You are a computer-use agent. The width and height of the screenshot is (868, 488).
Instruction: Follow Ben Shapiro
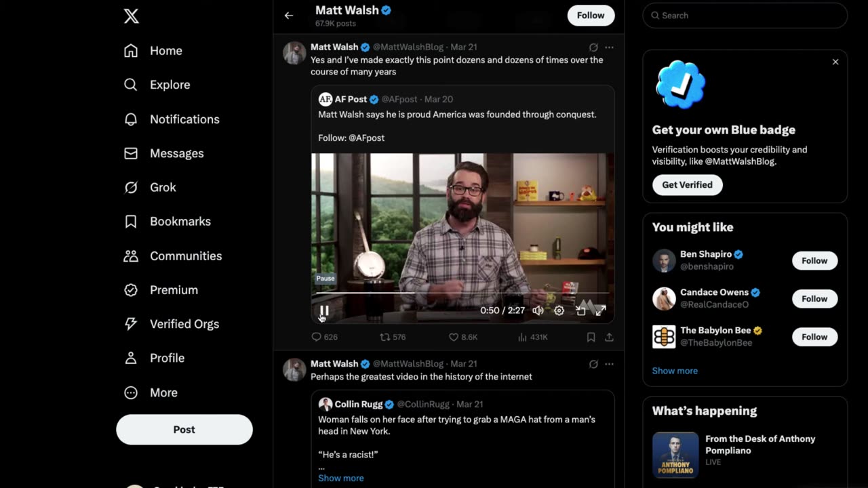(x=814, y=261)
